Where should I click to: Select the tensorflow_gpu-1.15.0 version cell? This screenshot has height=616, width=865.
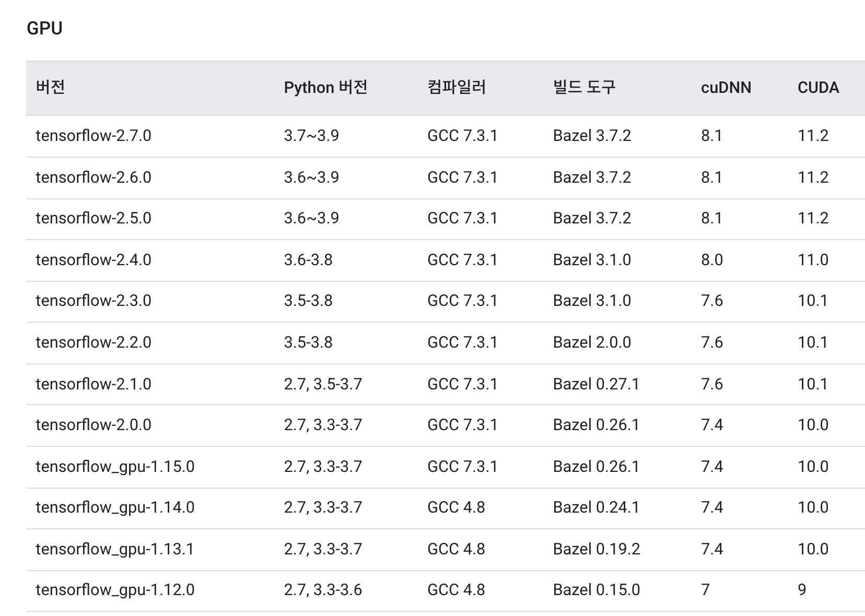tap(115, 467)
